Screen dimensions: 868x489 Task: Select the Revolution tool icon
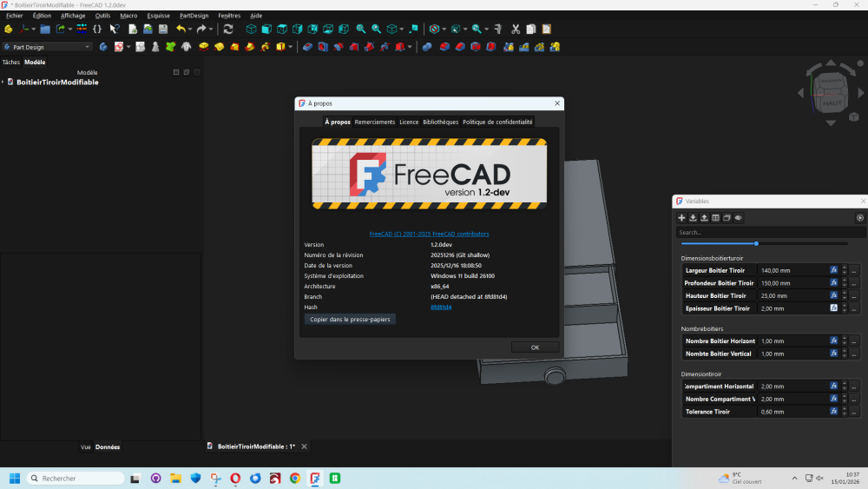click(x=220, y=47)
